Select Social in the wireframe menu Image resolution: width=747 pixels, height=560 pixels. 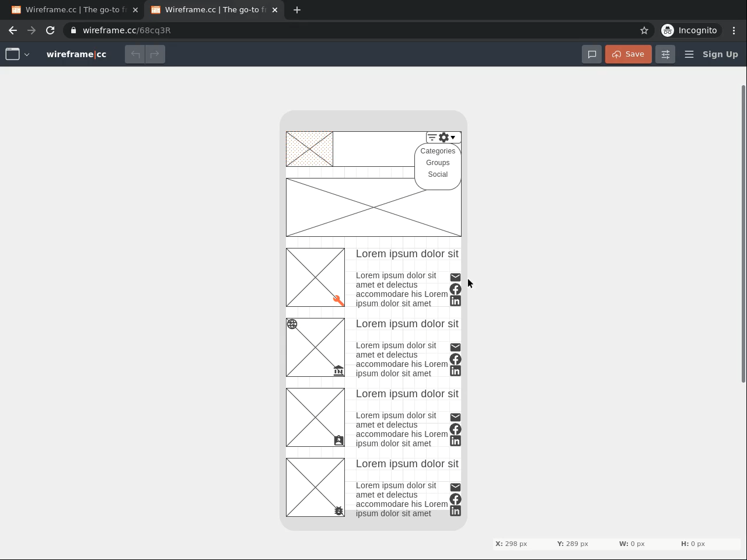pos(438,174)
